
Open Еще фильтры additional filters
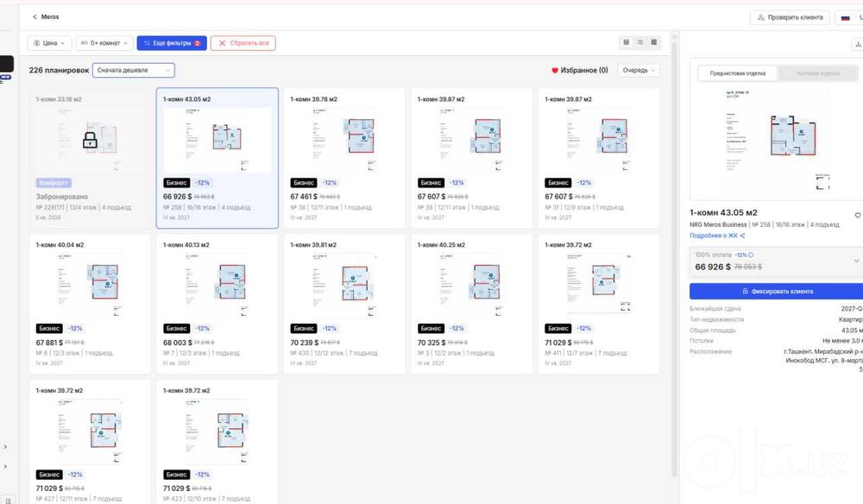172,43
